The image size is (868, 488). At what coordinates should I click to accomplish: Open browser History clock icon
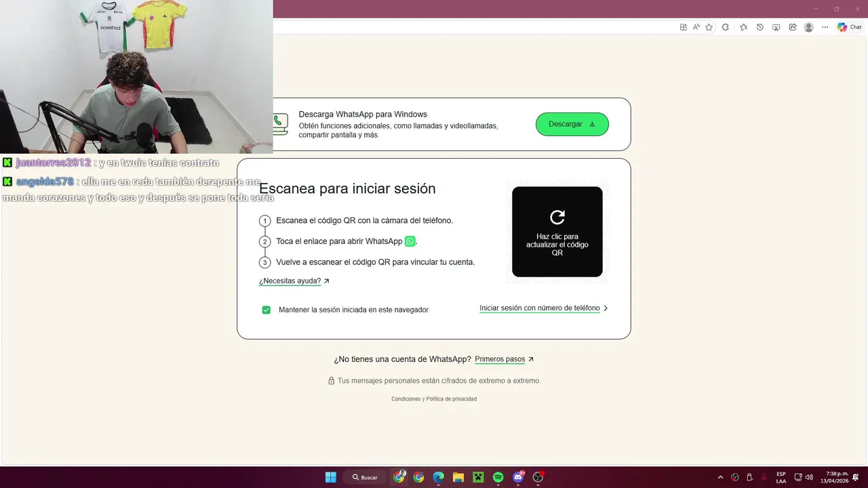click(x=759, y=27)
